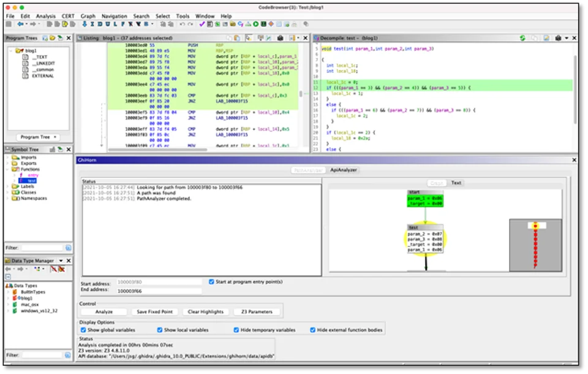Uncheck Hide temporary variables
Image resolution: width=588 pixels, height=374 pixels.
coord(236,330)
